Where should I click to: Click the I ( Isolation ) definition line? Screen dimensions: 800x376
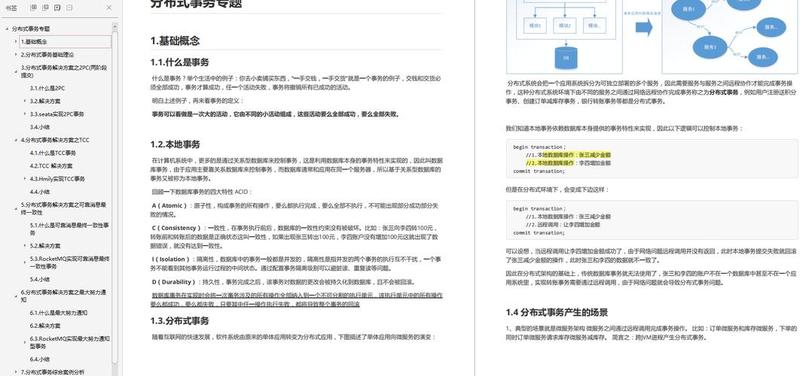tap(295, 263)
